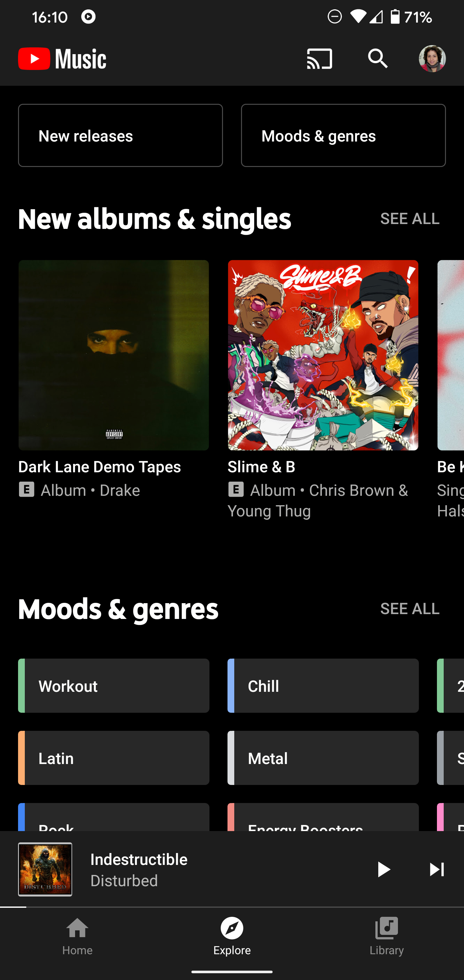Tap the Dark Lane Demo Tapes album cover
Screen dimensions: 464x980
point(114,355)
